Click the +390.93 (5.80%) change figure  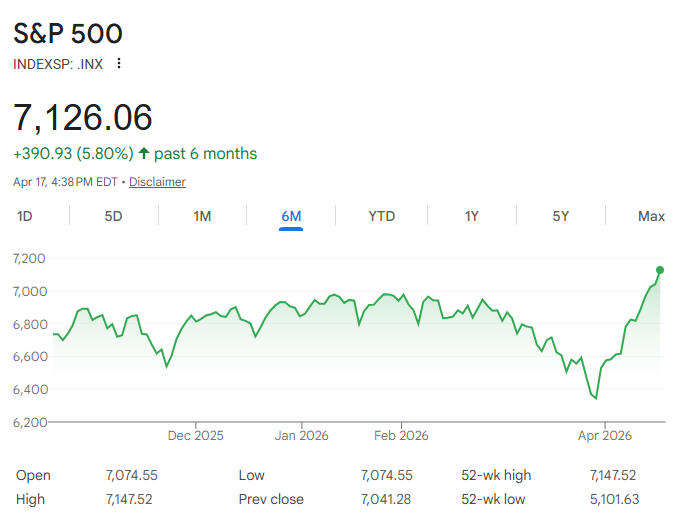[73, 154]
